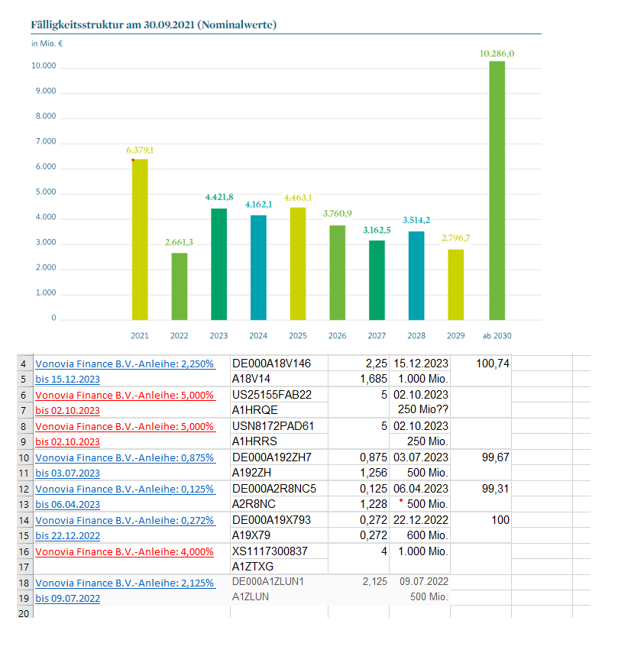Click the 2022 bar labeled 2.661,3
The image size is (644, 656).
[x=180, y=286]
